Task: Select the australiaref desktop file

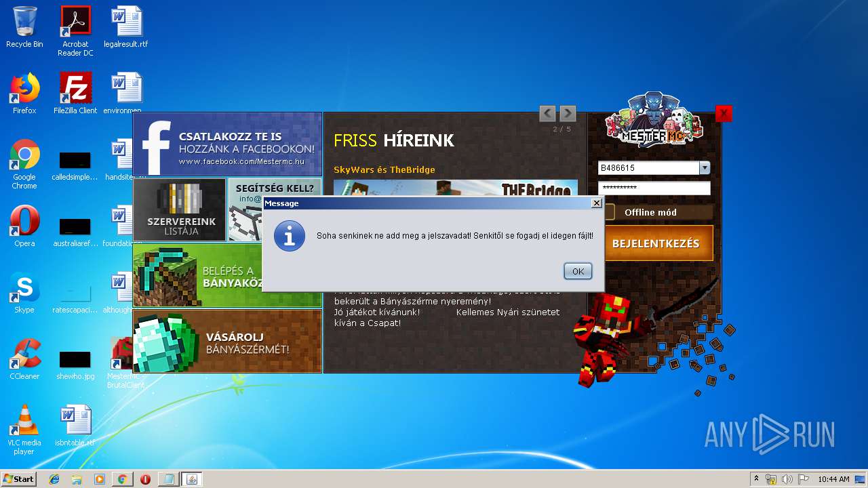Action: (x=75, y=232)
